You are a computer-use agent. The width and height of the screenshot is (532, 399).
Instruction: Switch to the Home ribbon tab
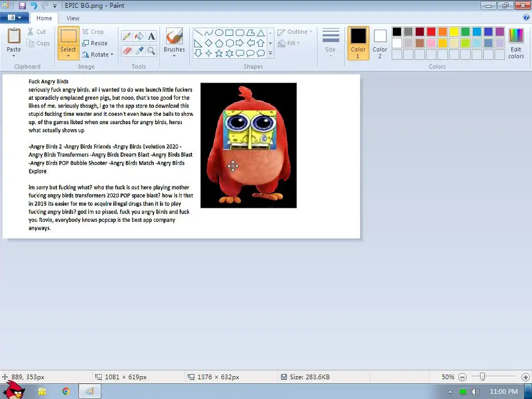(x=44, y=18)
